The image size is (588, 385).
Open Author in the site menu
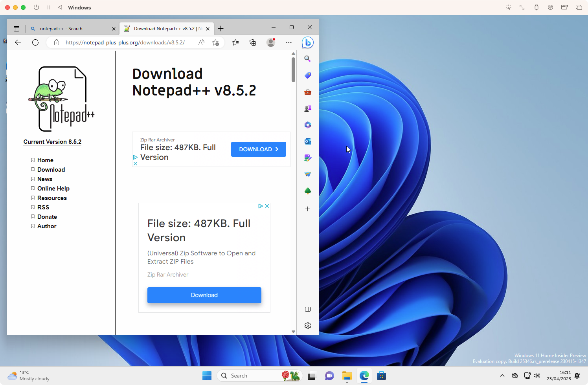[x=47, y=226]
